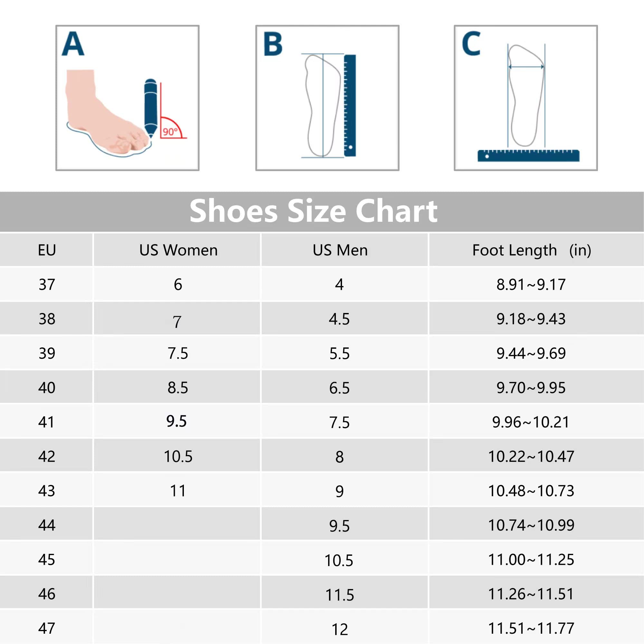Click the letter B label
Image resolution: width=644 pixels, height=644 pixels.
coord(273,44)
